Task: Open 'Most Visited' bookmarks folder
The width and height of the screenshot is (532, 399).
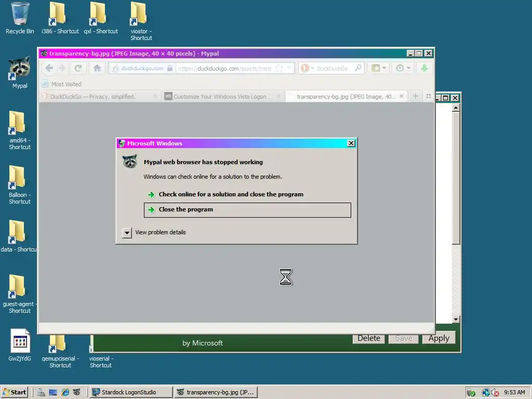Action: [62, 84]
